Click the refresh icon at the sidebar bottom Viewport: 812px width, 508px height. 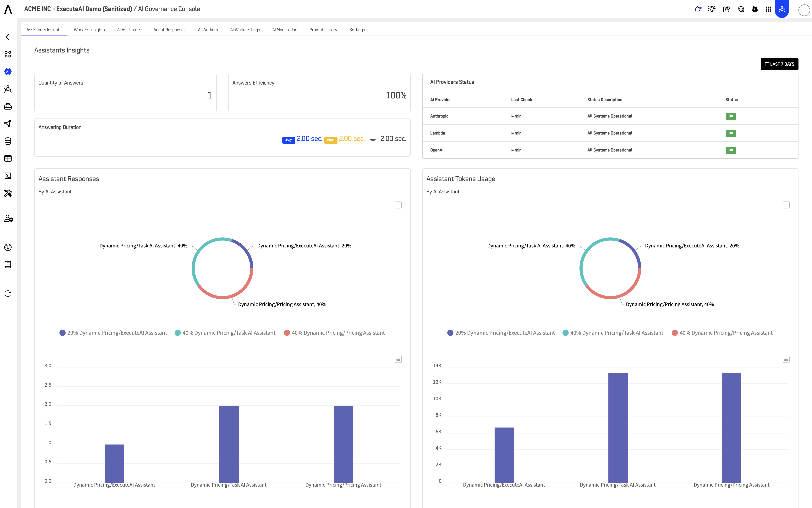(8, 294)
